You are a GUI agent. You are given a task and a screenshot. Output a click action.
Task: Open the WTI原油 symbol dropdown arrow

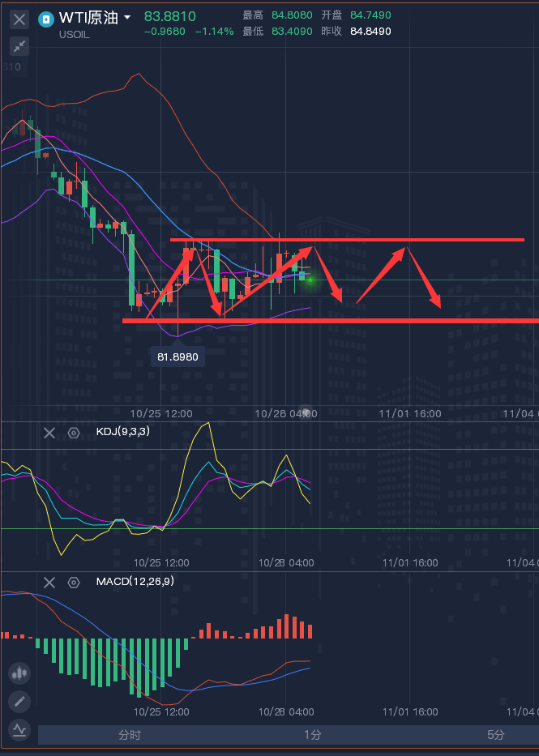[x=127, y=18]
